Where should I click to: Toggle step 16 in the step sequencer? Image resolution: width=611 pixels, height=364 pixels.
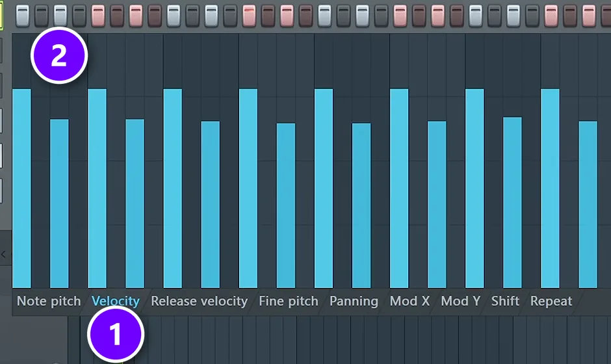(306, 16)
